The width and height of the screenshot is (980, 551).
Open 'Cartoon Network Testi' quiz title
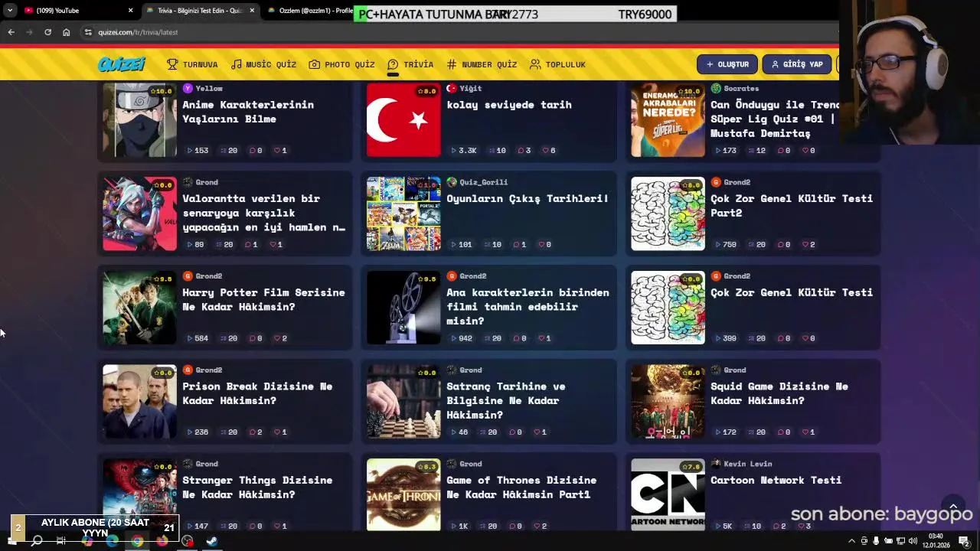click(x=776, y=480)
